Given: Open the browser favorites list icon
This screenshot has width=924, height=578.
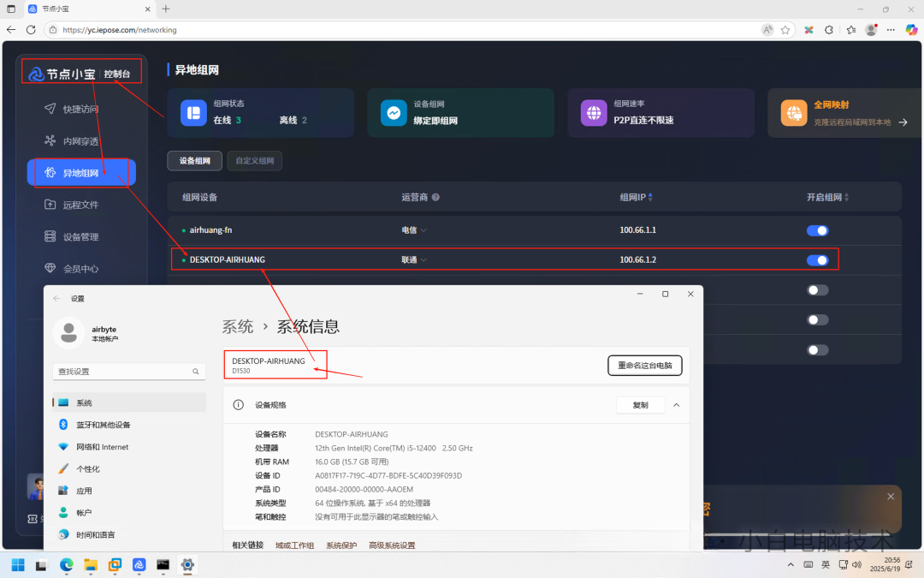Looking at the screenshot, I should (x=851, y=29).
